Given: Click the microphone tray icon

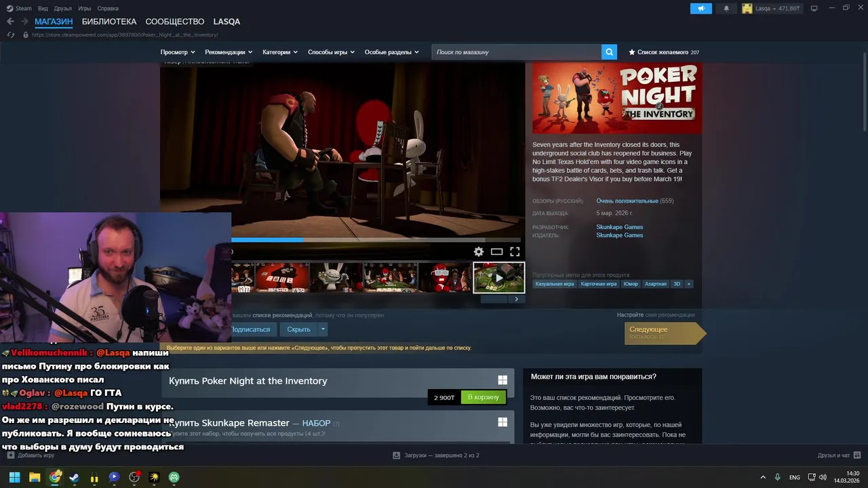Looking at the screenshot, I should pyautogui.click(x=777, y=477).
